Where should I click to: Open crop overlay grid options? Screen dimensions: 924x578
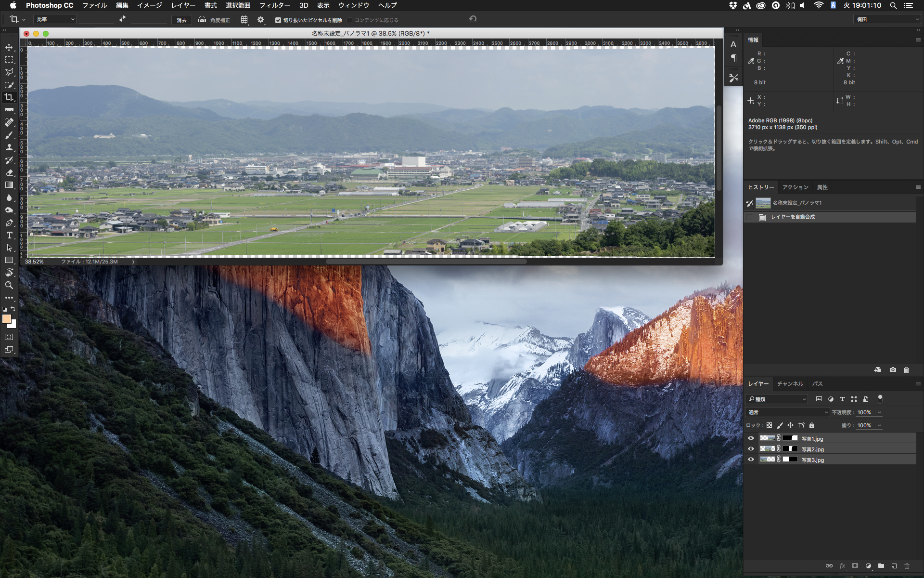[x=244, y=20]
